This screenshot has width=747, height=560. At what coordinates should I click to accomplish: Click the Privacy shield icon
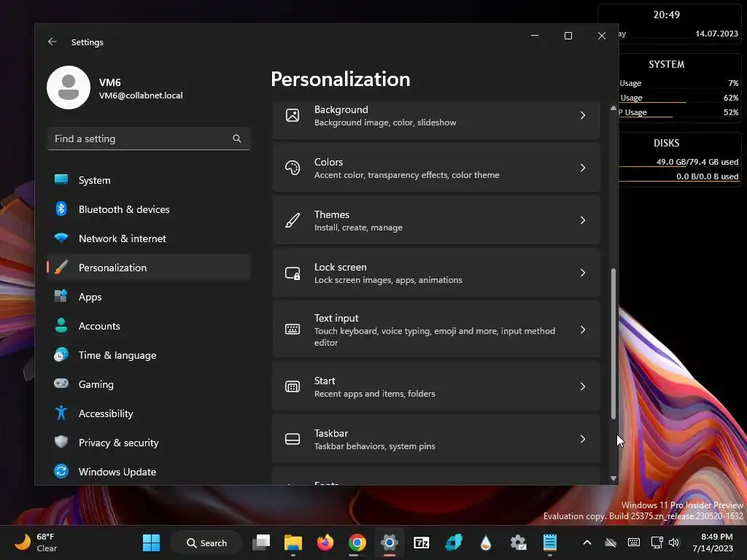click(x=61, y=442)
